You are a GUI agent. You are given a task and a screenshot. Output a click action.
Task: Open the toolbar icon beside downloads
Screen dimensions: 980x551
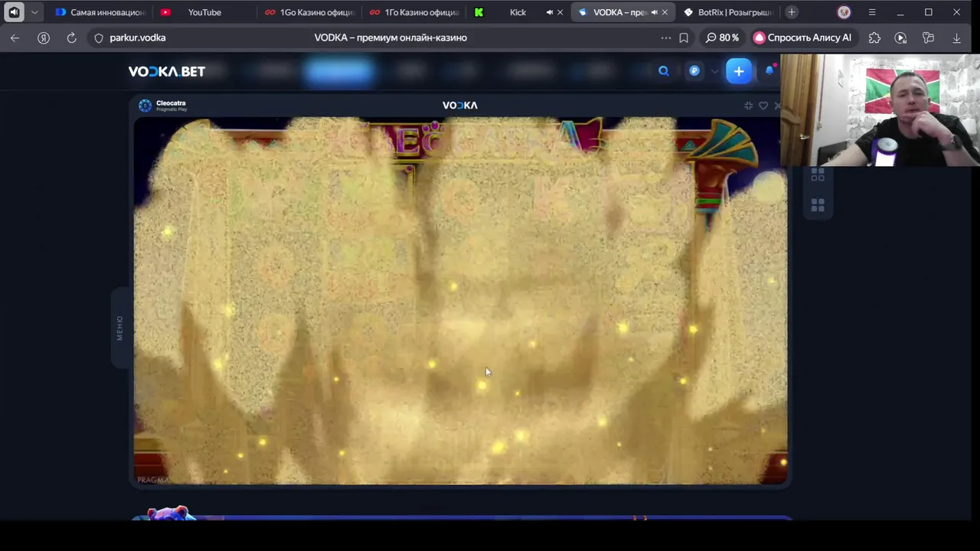[929, 37]
